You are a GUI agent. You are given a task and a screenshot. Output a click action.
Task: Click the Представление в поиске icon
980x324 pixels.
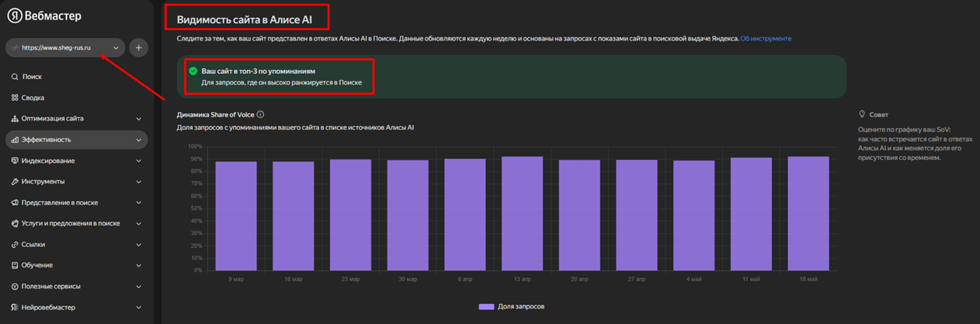tap(15, 203)
